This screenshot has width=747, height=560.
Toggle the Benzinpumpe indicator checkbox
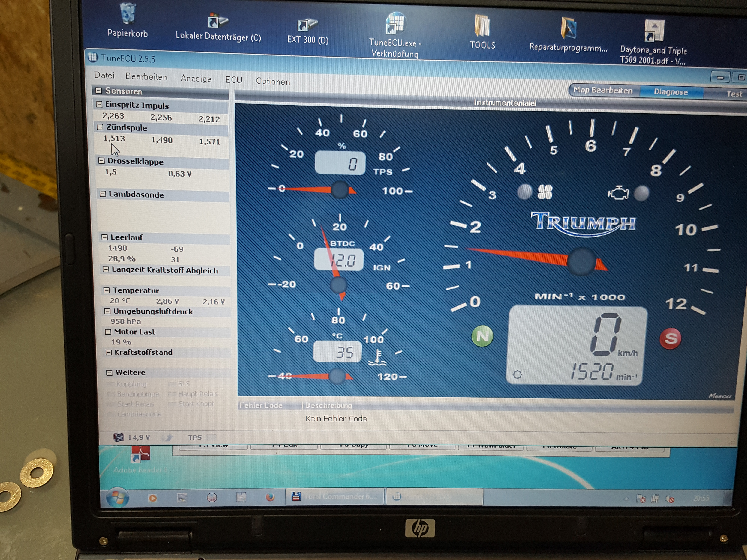coord(111,394)
